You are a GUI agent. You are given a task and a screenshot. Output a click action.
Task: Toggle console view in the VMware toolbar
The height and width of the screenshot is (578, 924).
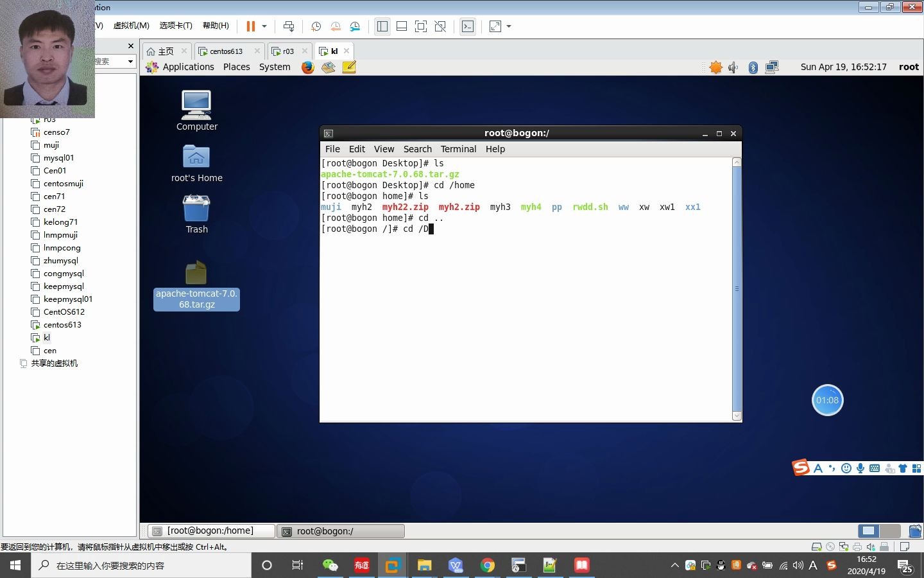click(468, 26)
